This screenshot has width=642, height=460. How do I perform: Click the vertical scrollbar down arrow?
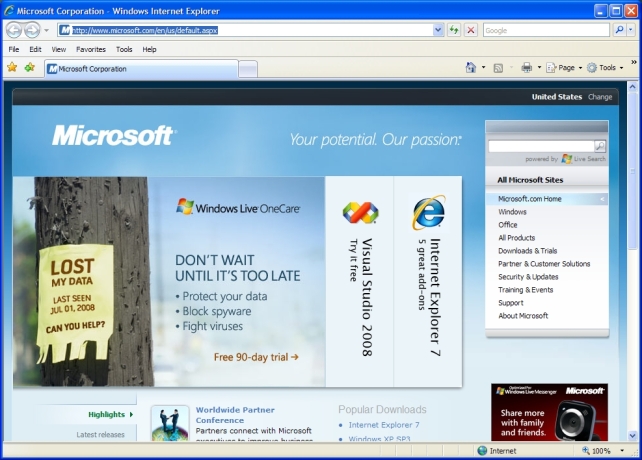[x=633, y=436]
